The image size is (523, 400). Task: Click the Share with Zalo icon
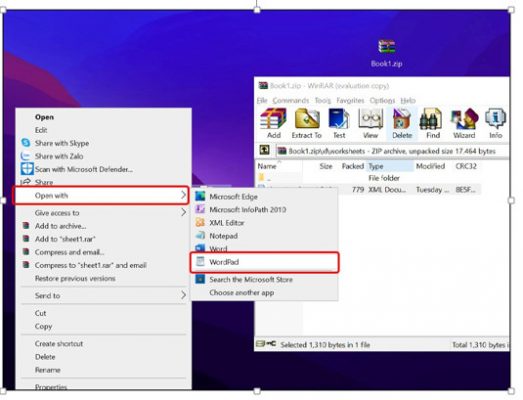[x=26, y=156]
